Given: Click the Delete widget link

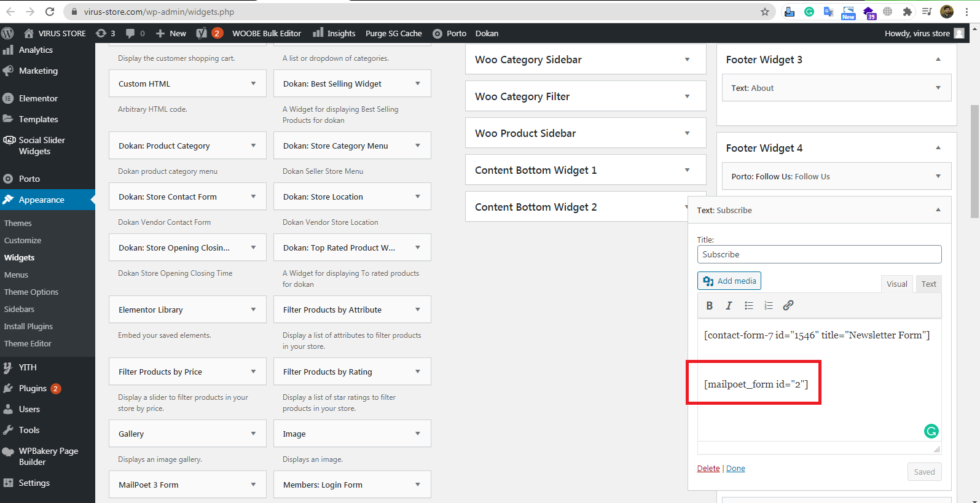Looking at the screenshot, I should pos(708,468).
